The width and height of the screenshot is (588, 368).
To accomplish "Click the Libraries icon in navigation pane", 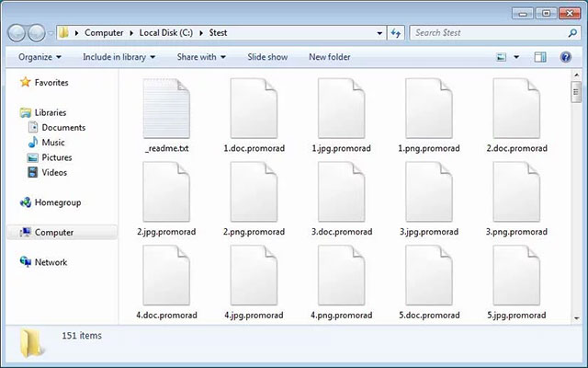I will [x=26, y=112].
